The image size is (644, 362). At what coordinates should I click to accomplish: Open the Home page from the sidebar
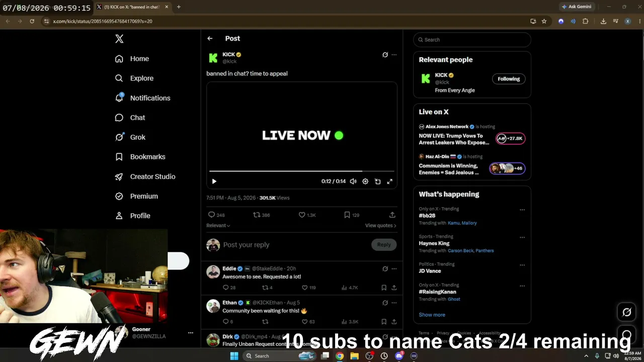pyautogui.click(x=132, y=59)
